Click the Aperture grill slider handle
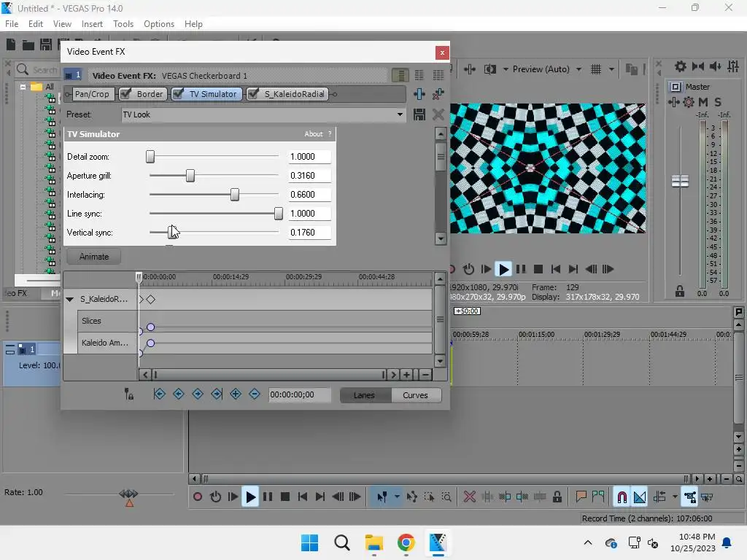This screenshot has width=747, height=560. pos(190,176)
